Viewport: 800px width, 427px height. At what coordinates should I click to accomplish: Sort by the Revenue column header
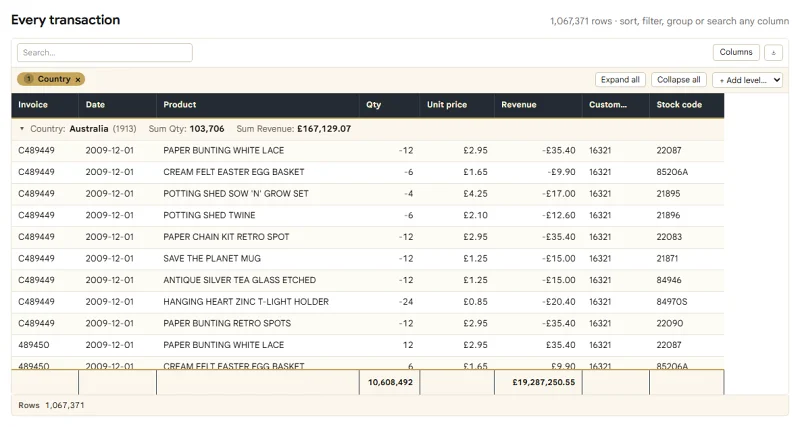[x=538, y=105]
